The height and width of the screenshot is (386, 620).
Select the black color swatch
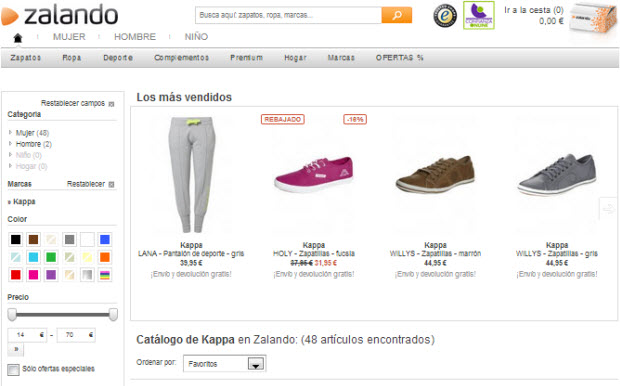coord(16,239)
